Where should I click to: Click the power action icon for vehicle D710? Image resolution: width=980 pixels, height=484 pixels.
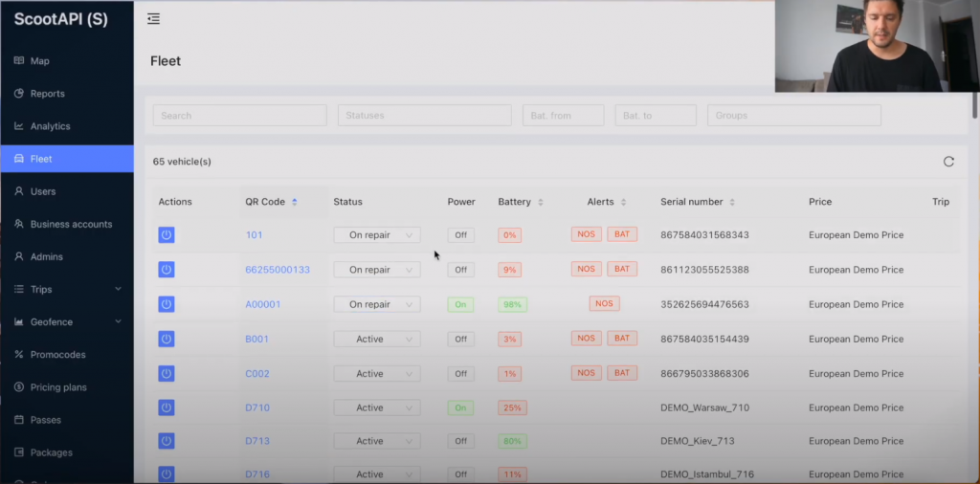click(167, 407)
